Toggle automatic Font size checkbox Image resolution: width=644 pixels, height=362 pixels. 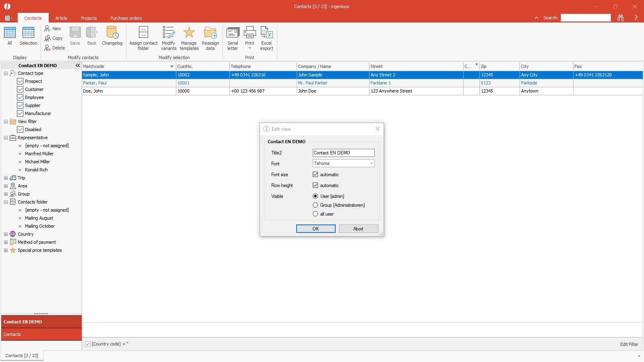coord(316,175)
